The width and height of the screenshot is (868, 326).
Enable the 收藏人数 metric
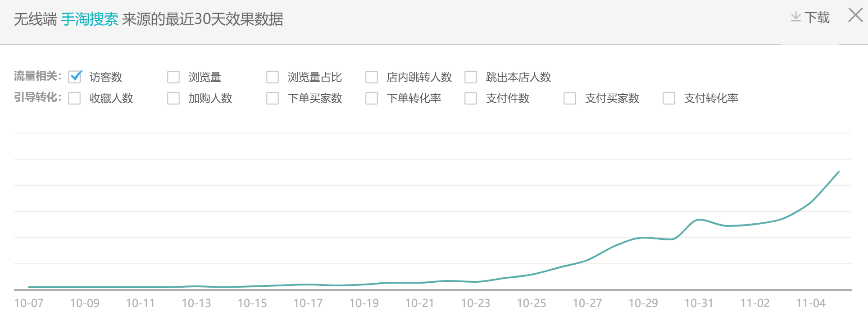74,98
